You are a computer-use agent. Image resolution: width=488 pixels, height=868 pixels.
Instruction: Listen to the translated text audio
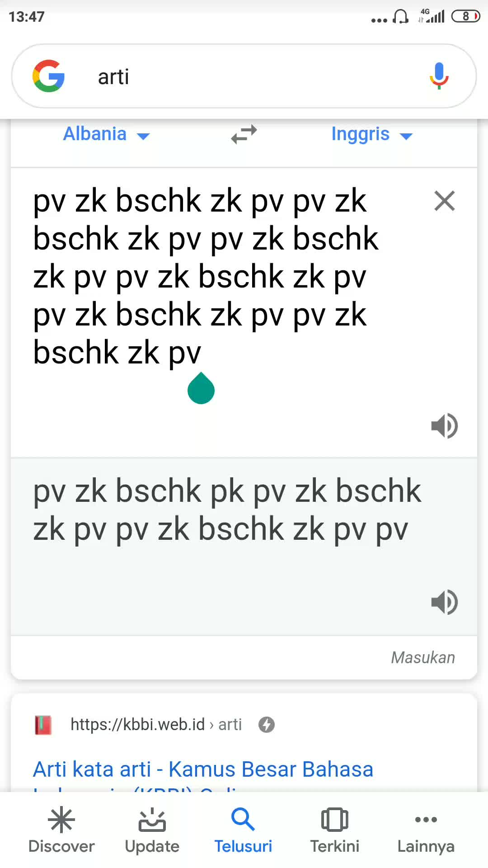click(444, 602)
